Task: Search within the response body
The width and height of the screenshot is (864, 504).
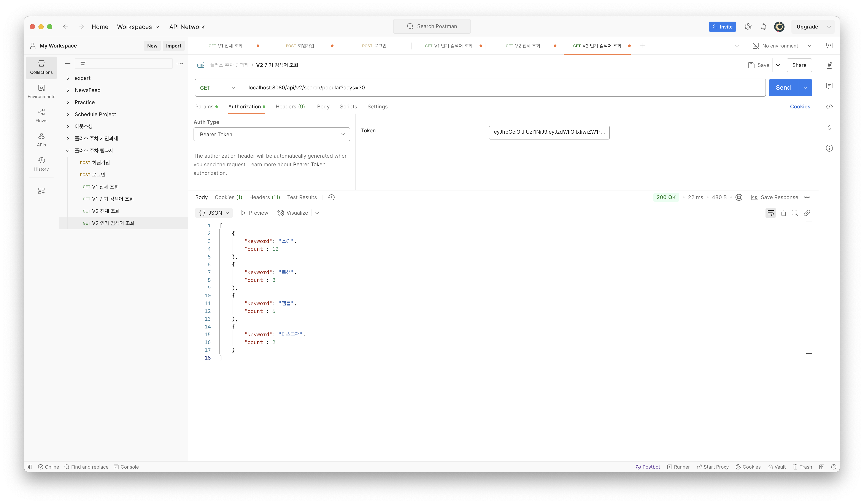Action: tap(794, 213)
